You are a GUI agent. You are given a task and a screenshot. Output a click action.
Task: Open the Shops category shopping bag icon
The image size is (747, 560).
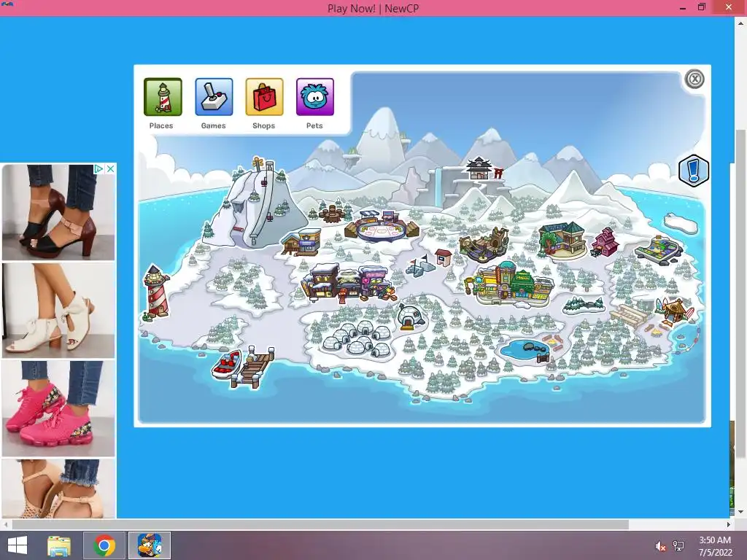[264, 97]
